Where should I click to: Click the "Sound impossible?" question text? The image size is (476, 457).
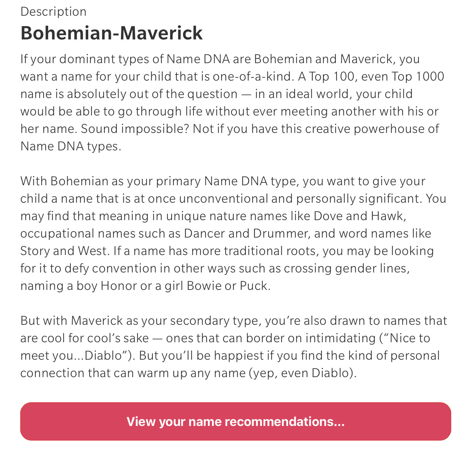(135, 129)
